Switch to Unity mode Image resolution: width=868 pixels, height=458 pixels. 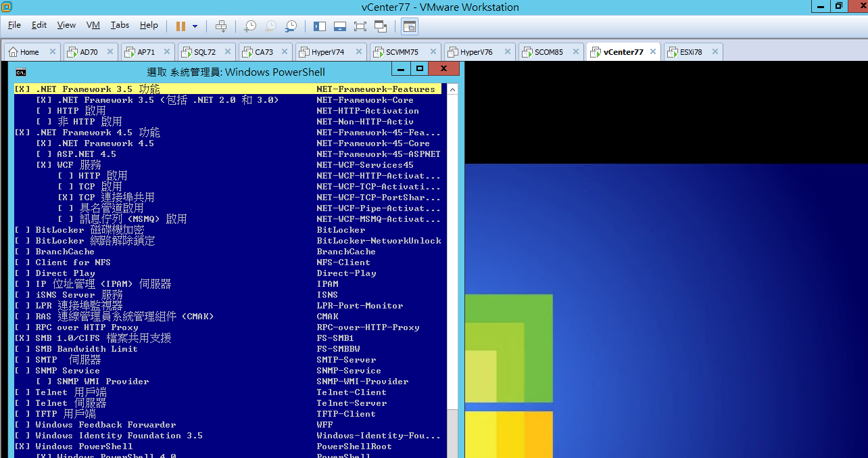point(381,26)
